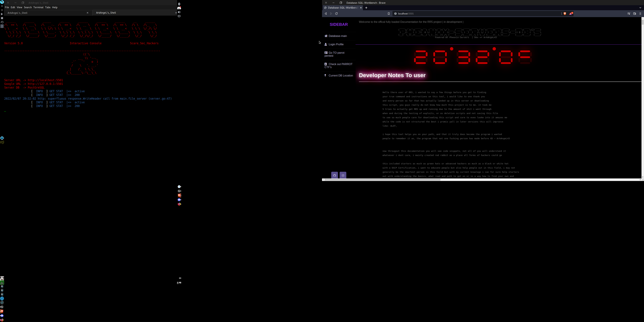Viewport: 644px width, 322px height.
Task: Open the Login Profile sidebar link
Action: (x=336, y=44)
